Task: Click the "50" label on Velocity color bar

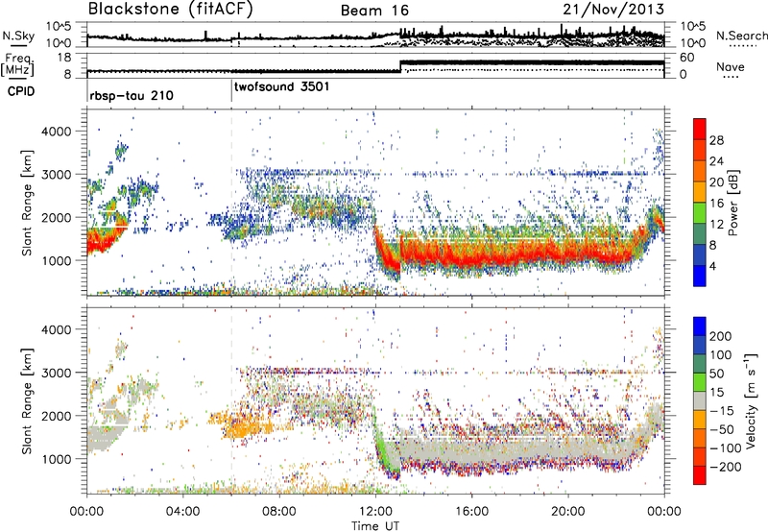Action: 716,374
